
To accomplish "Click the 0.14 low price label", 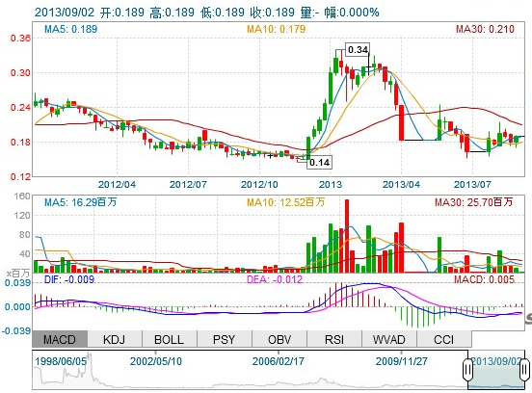I will pos(320,162).
